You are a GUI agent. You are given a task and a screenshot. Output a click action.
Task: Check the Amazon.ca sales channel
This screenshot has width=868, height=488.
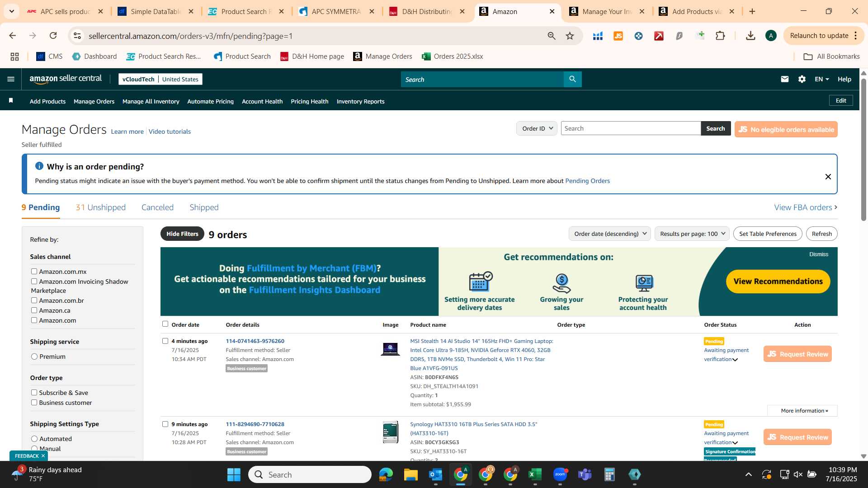[x=34, y=310]
